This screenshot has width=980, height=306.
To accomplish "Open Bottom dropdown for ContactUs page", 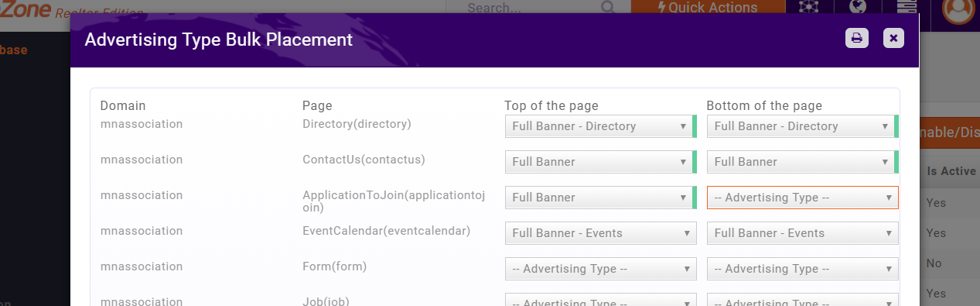I will click(x=802, y=162).
